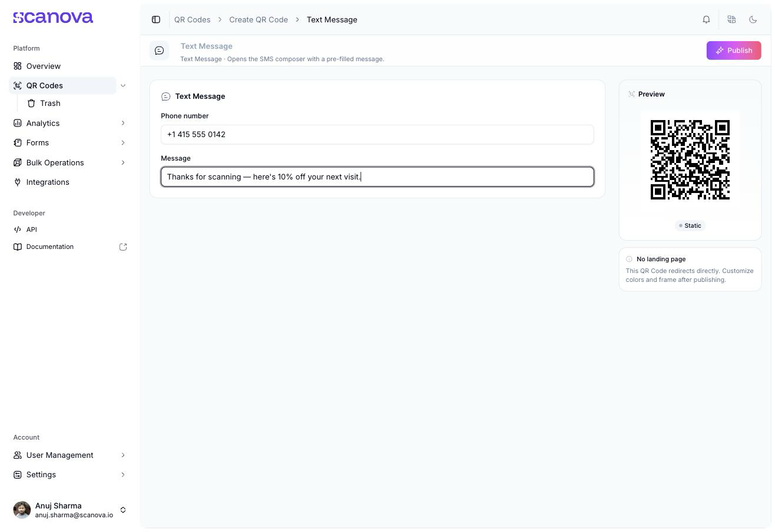775x532 pixels.
Task: Click the Trash bin icon
Action: [x=32, y=103]
